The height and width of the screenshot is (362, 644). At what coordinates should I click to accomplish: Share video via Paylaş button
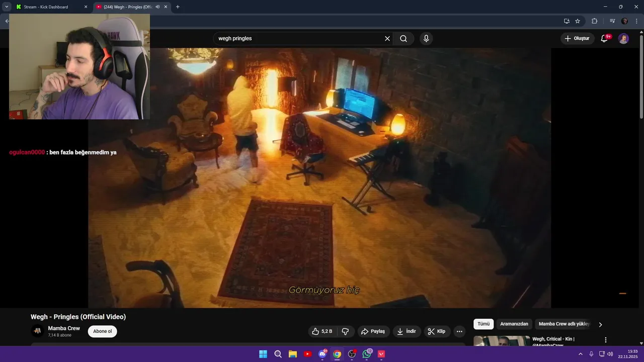tap(373, 331)
